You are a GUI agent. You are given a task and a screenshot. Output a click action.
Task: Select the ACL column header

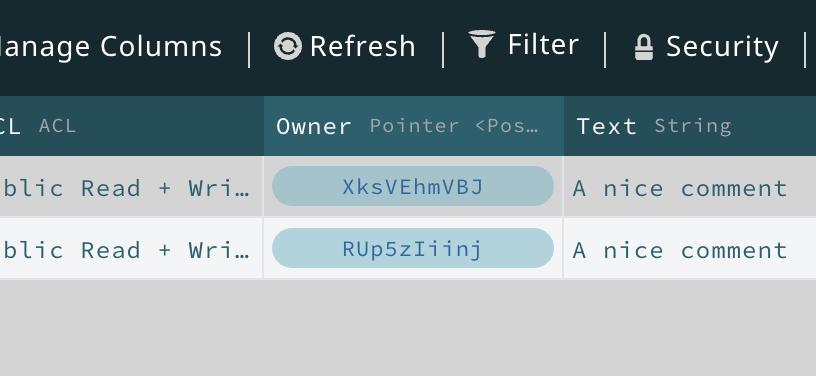(x=132, y=126)
